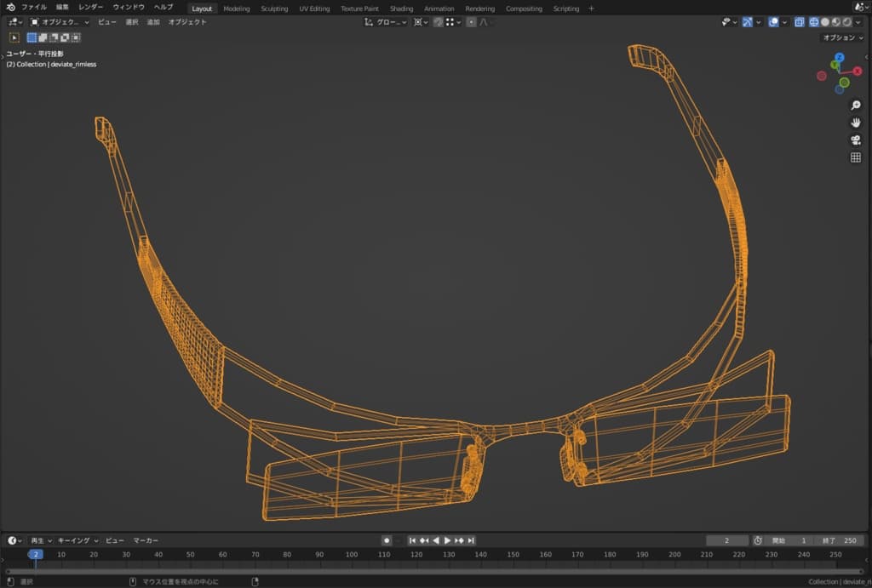Select solid viewport shading mode
The image size is (872, 588).
click(824, 22)
